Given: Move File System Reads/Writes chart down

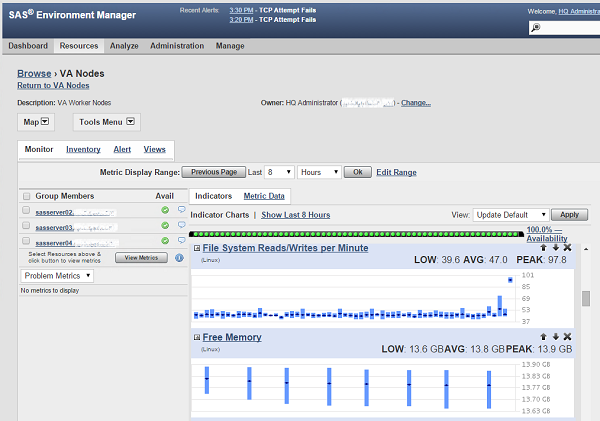Looking at the screenshot, I should tap(556, 248).
